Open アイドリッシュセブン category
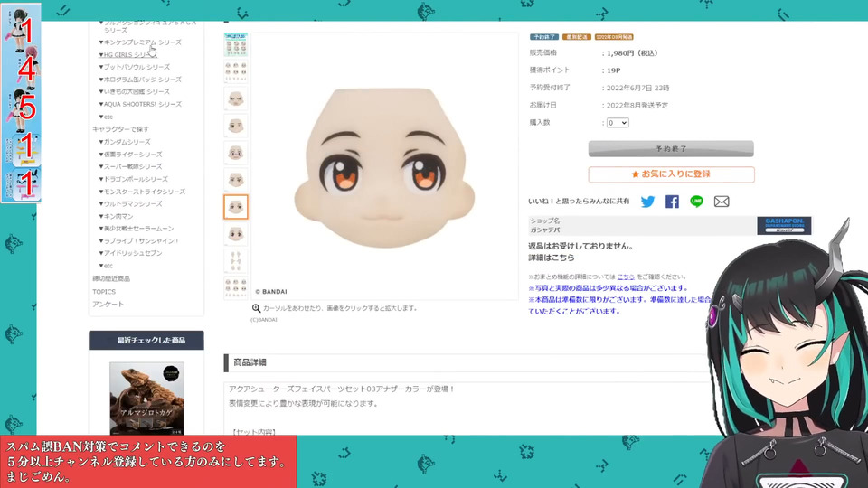The image size is (868, 488). (133, 253)
